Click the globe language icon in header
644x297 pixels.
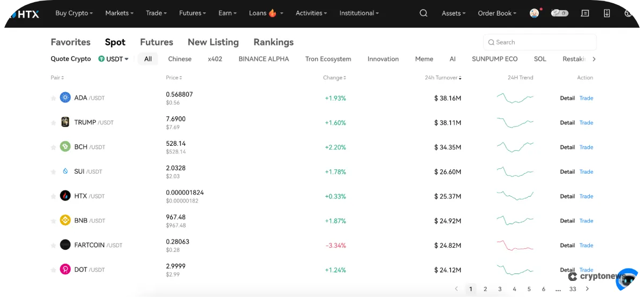tap(628, 13)
